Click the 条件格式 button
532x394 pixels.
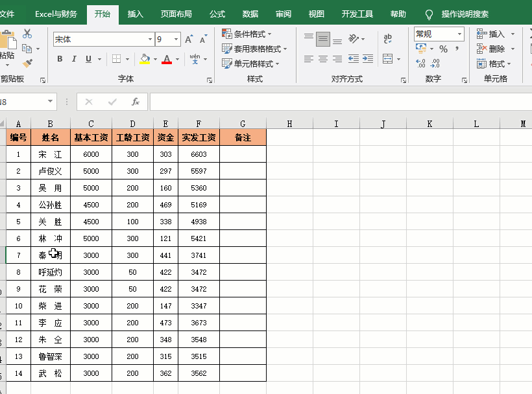pyautogui.click(x=247, y=34)
